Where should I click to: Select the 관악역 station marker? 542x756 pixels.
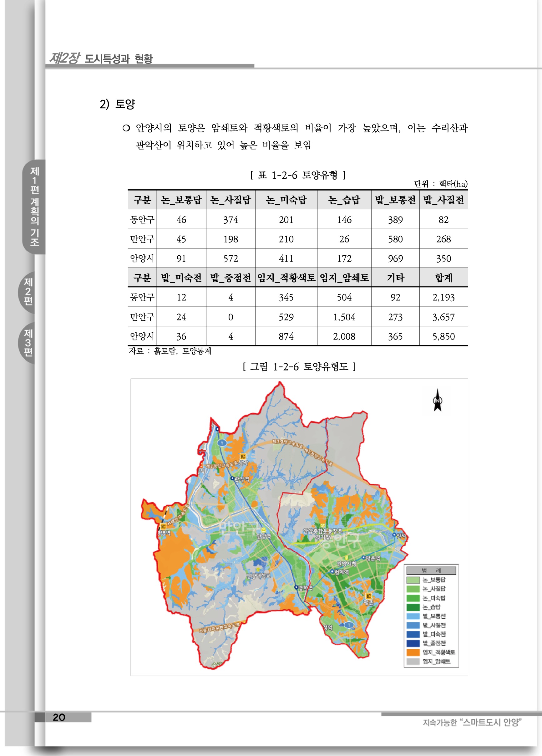point(232,478)
